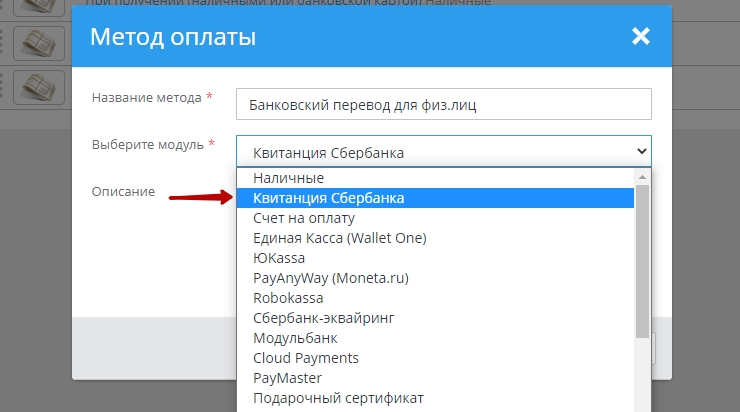The width and height of the screenshot is (740, 412).
Task: Select Модульбанк payment module
Action: point(295,338)
